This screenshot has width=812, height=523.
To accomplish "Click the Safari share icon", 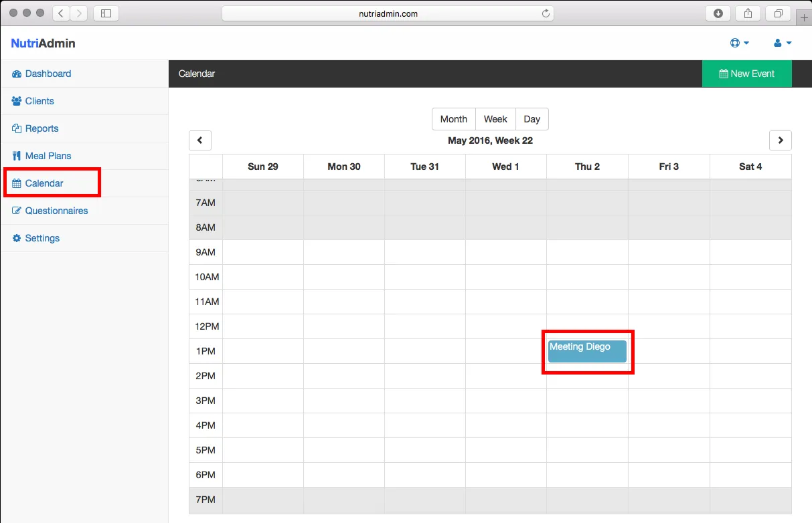I will [x=748, y=13].
